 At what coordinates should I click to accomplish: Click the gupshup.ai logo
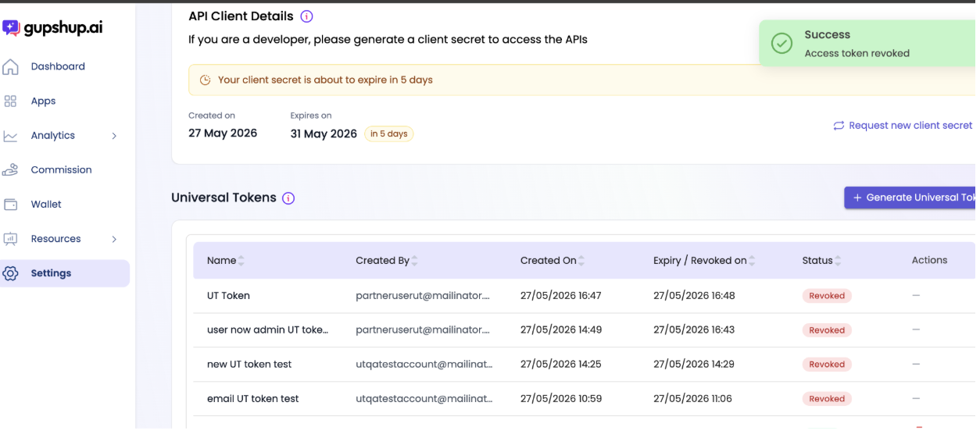(52, 28)
